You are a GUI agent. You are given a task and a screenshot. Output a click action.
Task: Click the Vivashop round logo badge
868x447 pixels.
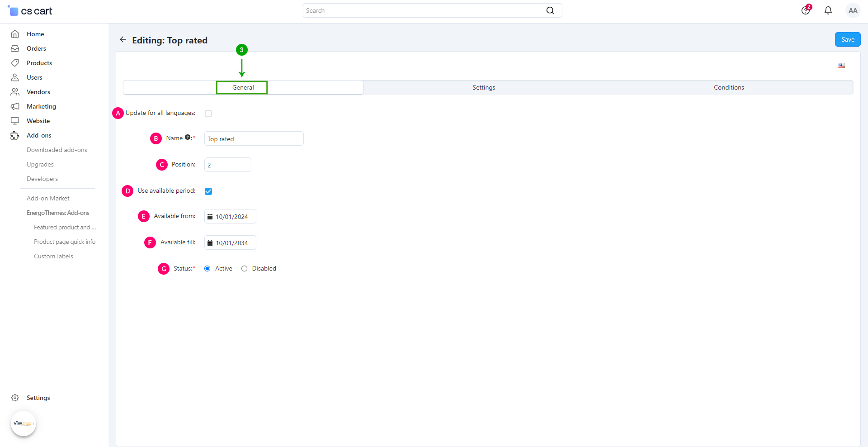tap(24, 423)
